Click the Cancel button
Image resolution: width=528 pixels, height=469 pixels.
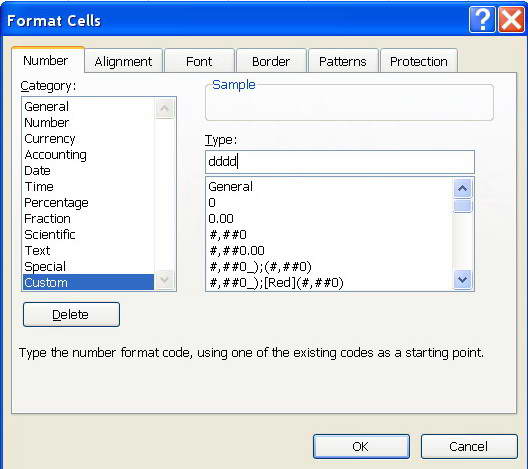469,446
